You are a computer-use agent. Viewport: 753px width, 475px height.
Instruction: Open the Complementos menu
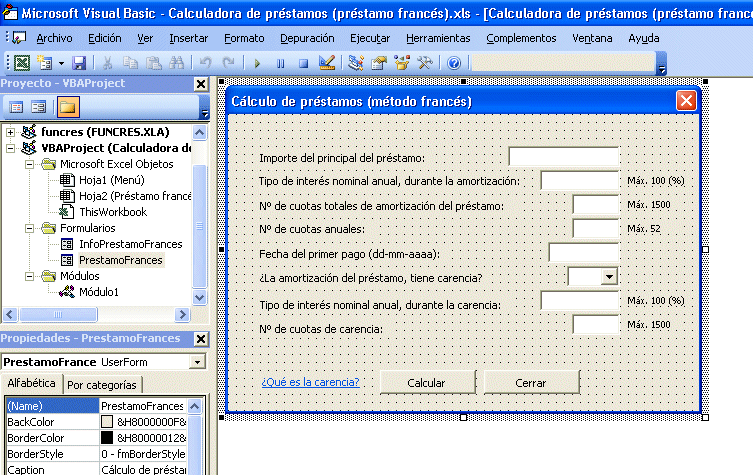[521, 38]
